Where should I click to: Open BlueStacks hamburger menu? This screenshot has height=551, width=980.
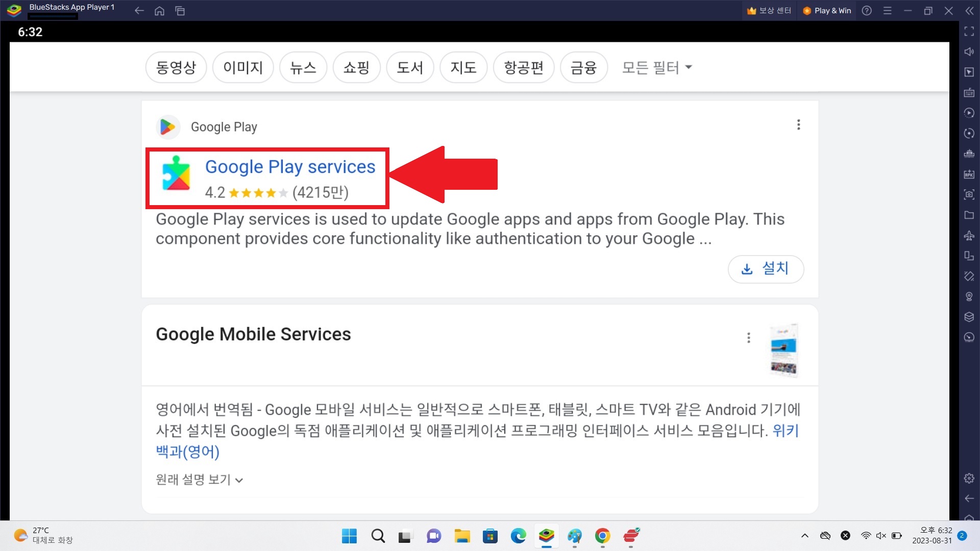pyautogui.click(x=888, y=11)
